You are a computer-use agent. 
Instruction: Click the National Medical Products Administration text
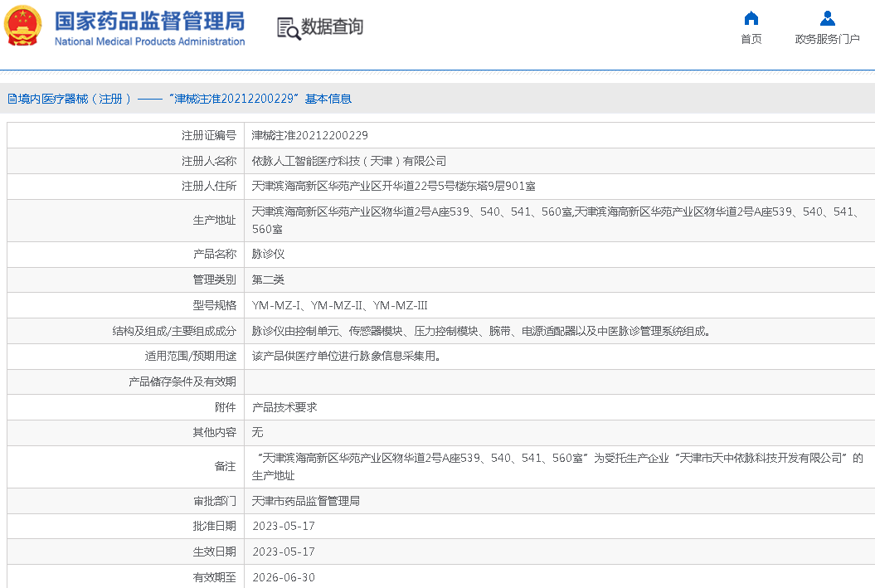pyautogui.click(x=149, y=41)
